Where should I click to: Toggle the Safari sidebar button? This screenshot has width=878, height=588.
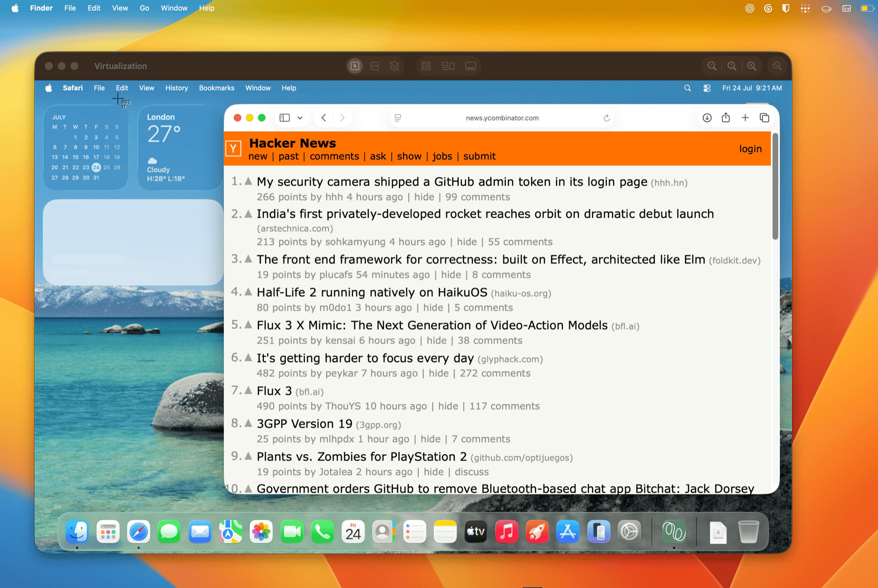click(x=284, y=118)
